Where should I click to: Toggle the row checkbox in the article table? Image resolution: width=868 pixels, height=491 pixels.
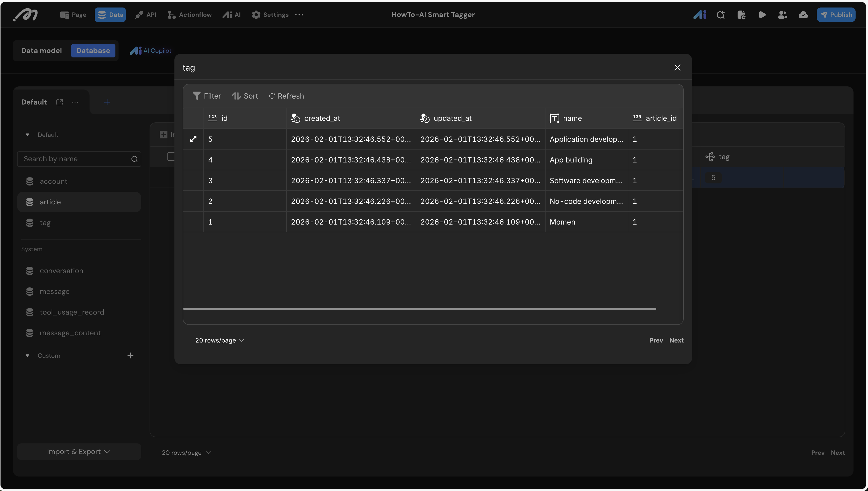pos(171,157)
